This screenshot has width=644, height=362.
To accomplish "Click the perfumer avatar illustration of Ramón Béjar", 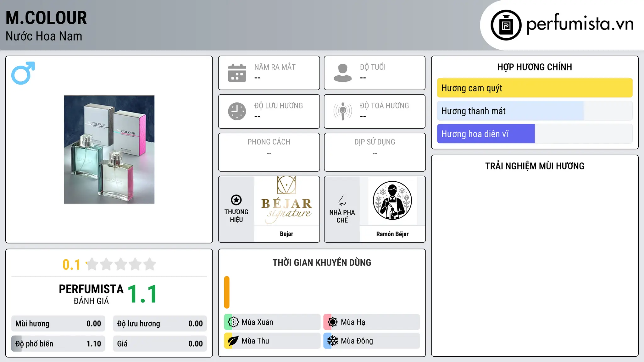I will (392, 200).
